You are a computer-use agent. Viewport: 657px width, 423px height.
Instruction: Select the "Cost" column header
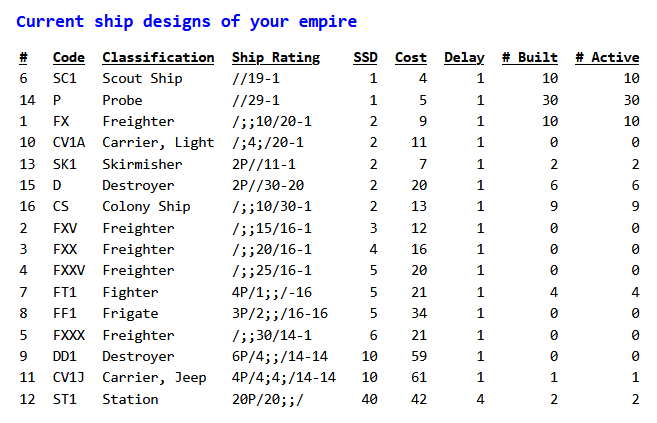click(x=410, y=57)
